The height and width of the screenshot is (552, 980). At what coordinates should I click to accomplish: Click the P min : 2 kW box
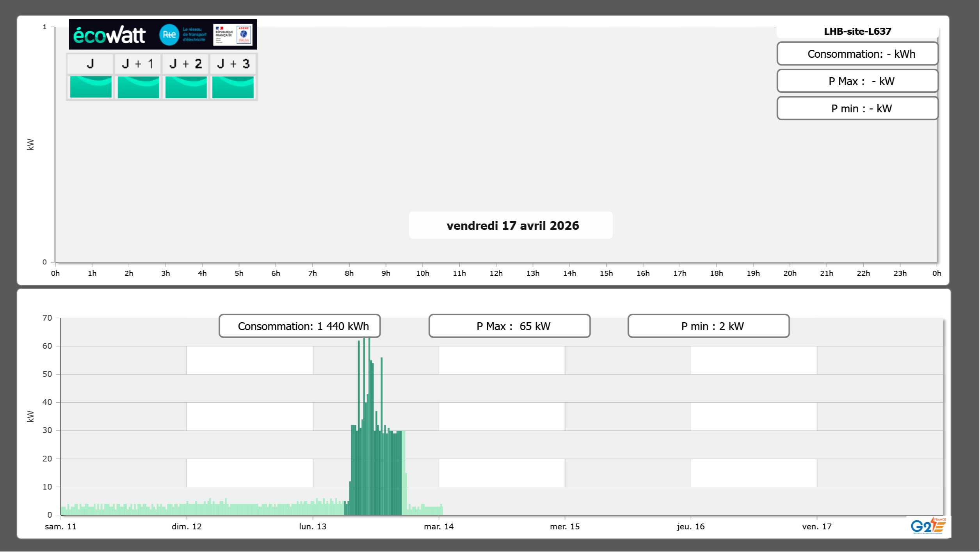coord(708,326)
